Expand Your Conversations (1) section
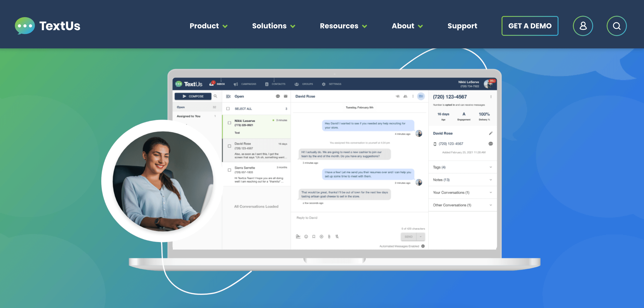This screenshot has width=644, height=308. pyautogui.click(x=462, y=192)
